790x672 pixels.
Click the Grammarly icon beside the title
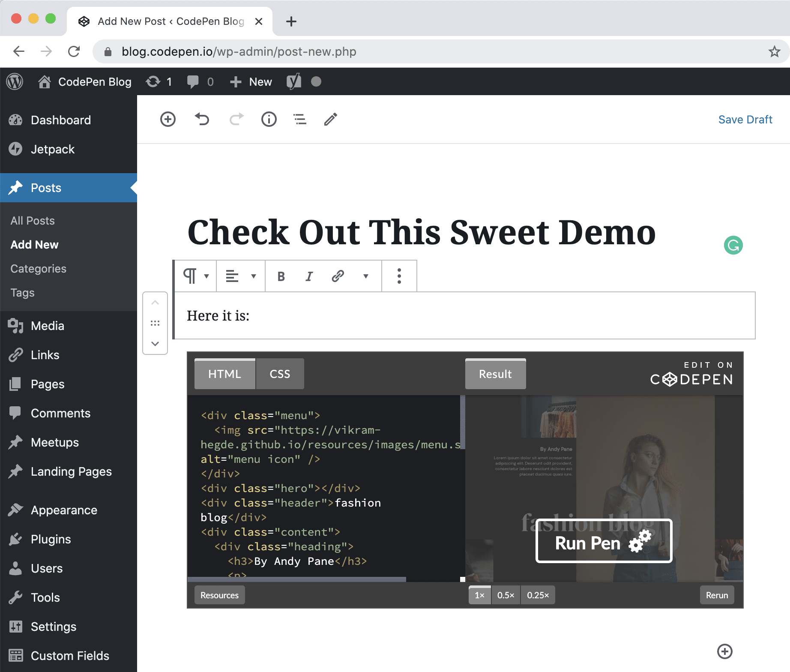coord(733,246)
